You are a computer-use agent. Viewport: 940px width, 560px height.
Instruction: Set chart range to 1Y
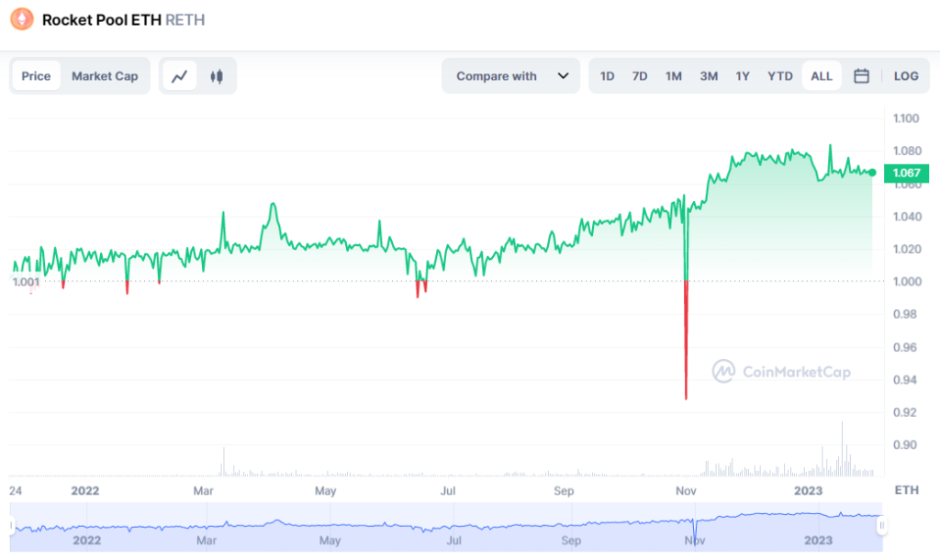point(743,76)
